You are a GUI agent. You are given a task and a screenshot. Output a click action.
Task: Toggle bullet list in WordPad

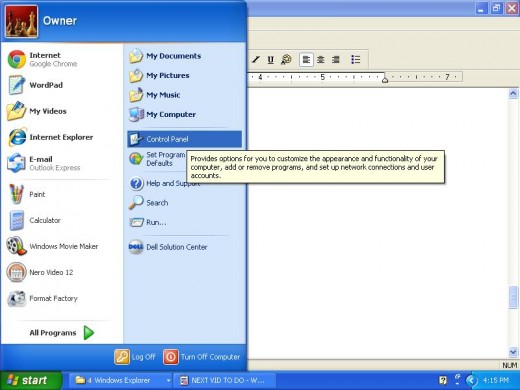356,60
